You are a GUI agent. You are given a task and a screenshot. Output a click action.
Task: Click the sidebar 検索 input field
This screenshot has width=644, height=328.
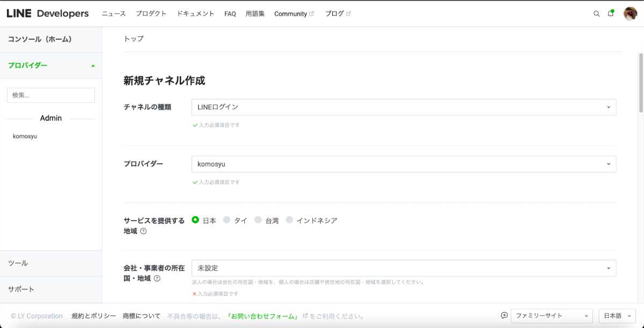[51, 95]
